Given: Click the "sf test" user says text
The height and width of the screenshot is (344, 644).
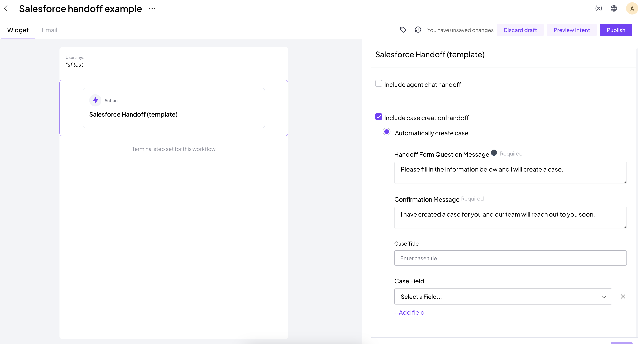Looking at the screenshot, I should tap(75, 65).
